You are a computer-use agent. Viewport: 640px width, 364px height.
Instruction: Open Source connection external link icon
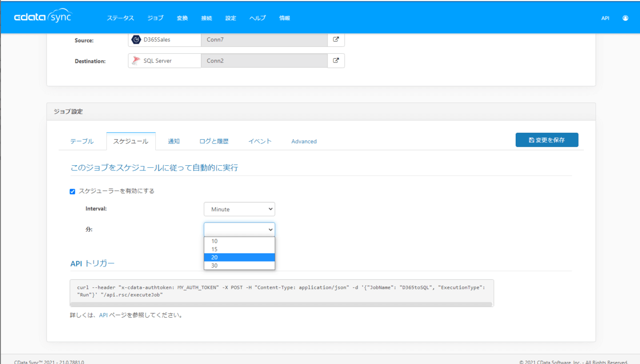click(336, 39)
